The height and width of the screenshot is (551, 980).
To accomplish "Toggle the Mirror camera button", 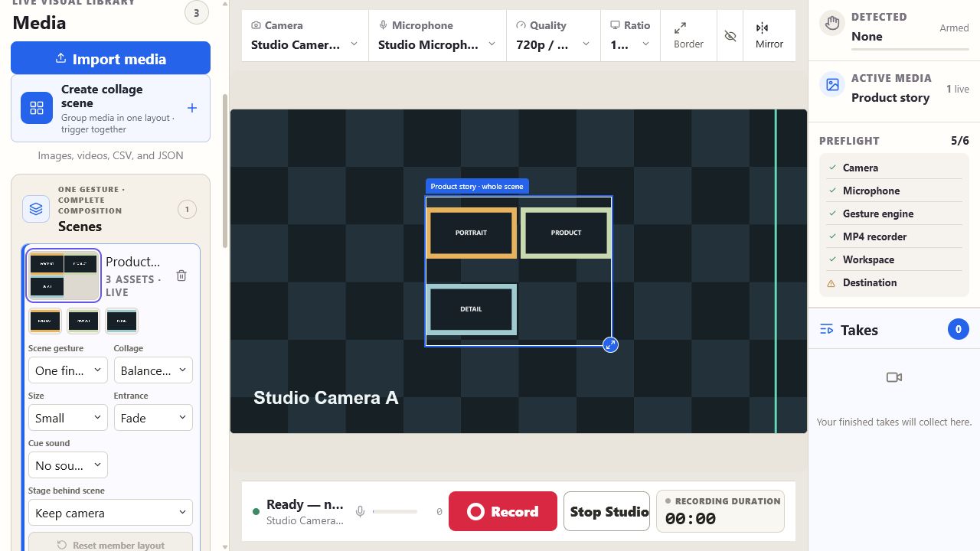I will pyautogui.click(x=769, y=35).
